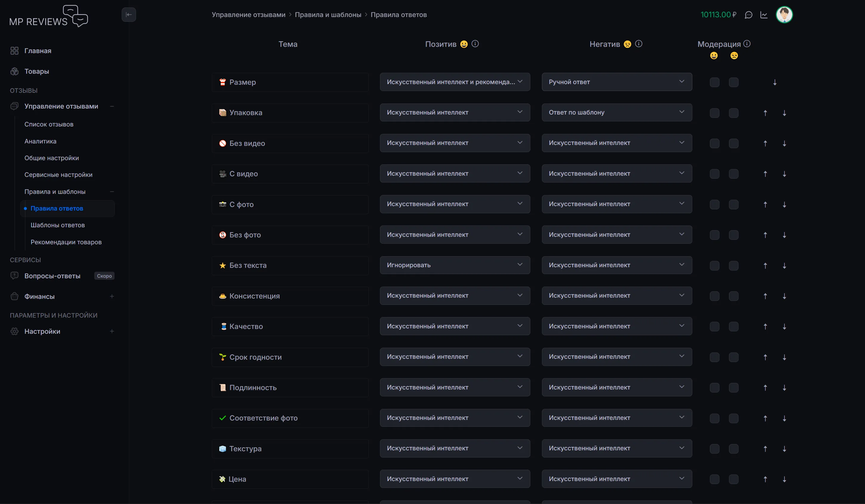This screenshot has height=504, width=865.
Task: Open Шаблоны ответов in the sidebar
Action: (58, 225)
